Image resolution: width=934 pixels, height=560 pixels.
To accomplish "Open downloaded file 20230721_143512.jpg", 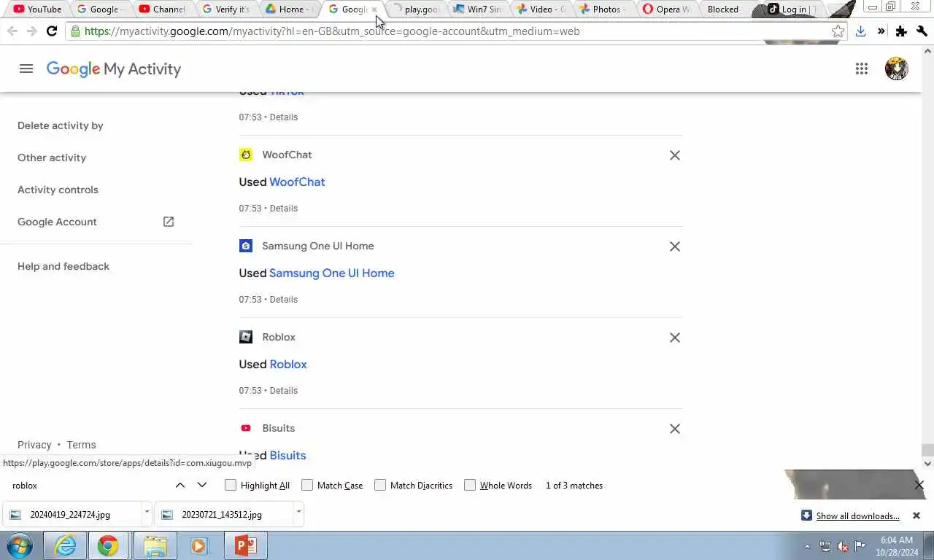I will click(223, 514).
